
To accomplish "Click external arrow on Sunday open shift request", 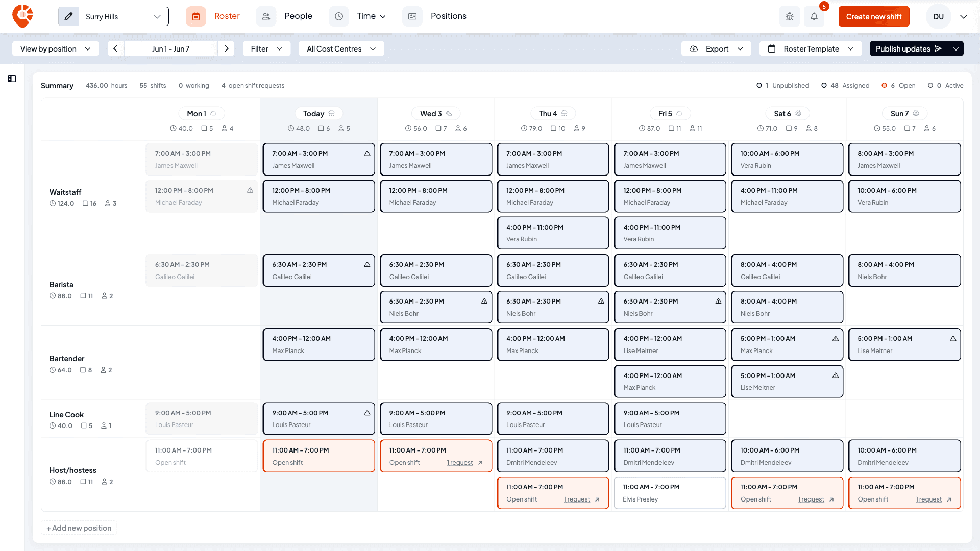I will coord(949,499).
